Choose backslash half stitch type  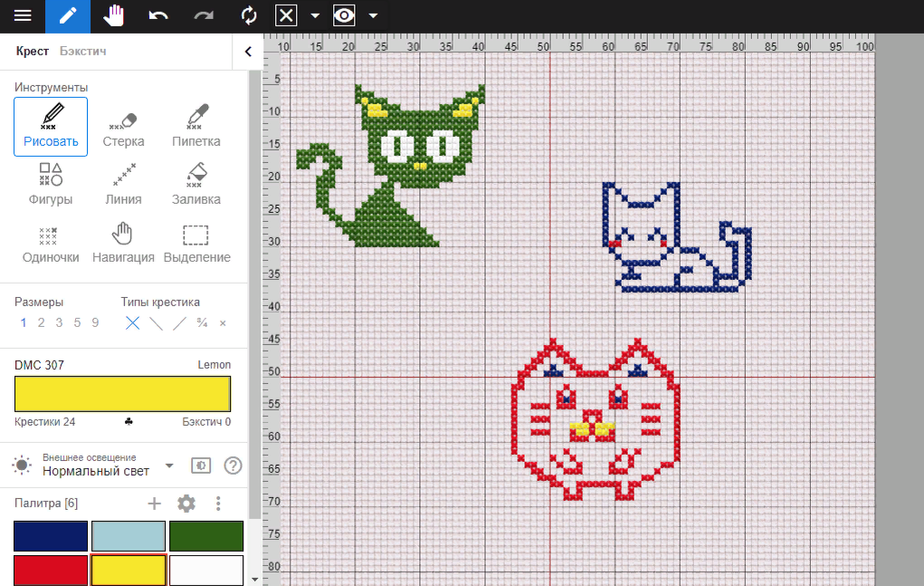[x=157, y=323]
